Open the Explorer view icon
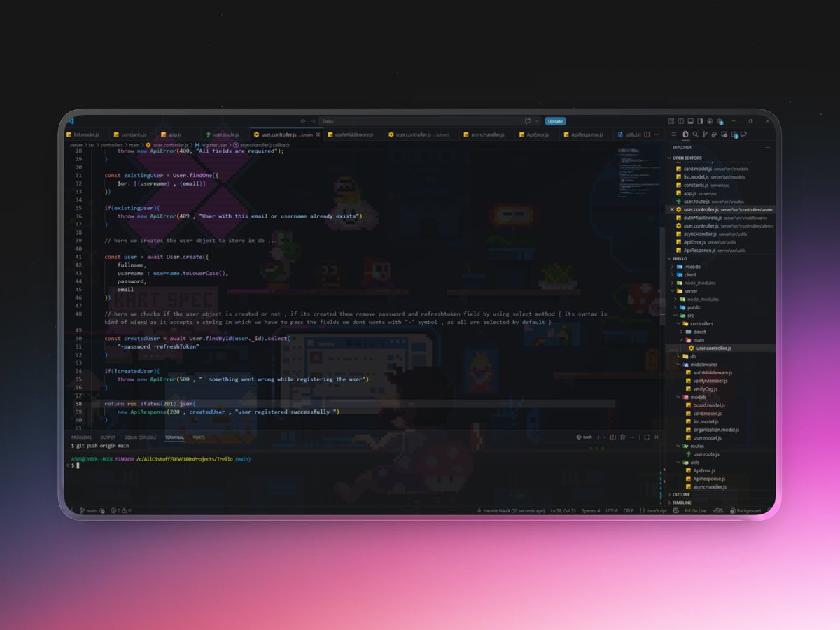840x630 pixels. pyautogui.click(x=685, y=134)
